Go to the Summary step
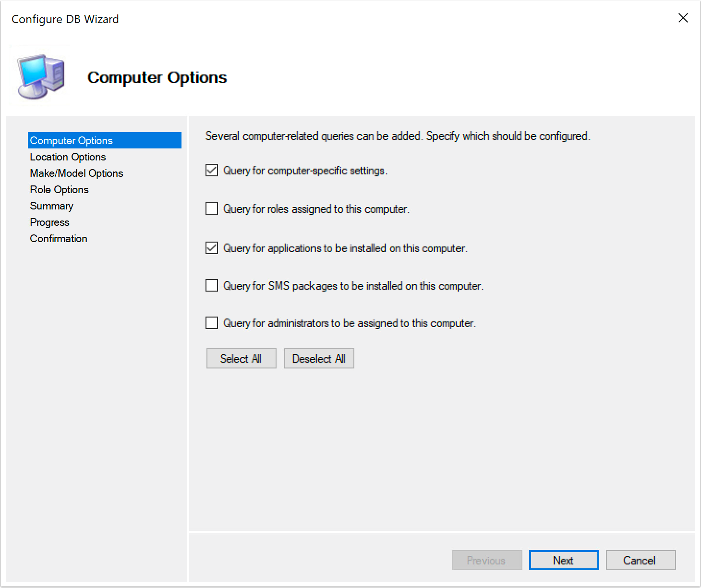This screenshot has height=588, width=701. pyautogui.click(x=51, y=206)
